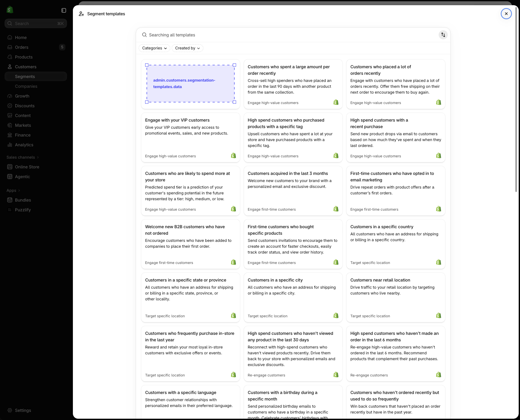
Task: Click the Shopify logo in the sidebar
Action: point(10,10)
